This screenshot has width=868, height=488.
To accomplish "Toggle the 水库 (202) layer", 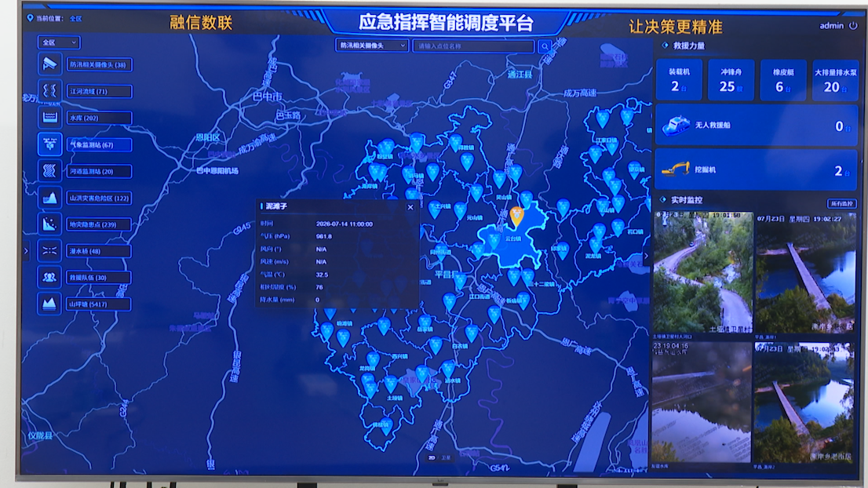I will (99, 118).
